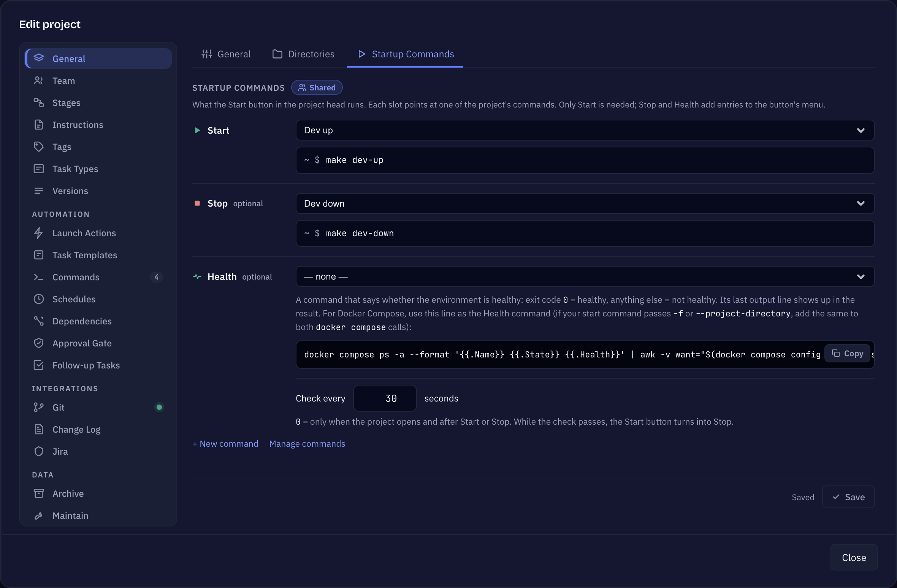The height and width of the screenshot is (588, 897).
Task: Click the Save button
Action: [x=848, y=497]
